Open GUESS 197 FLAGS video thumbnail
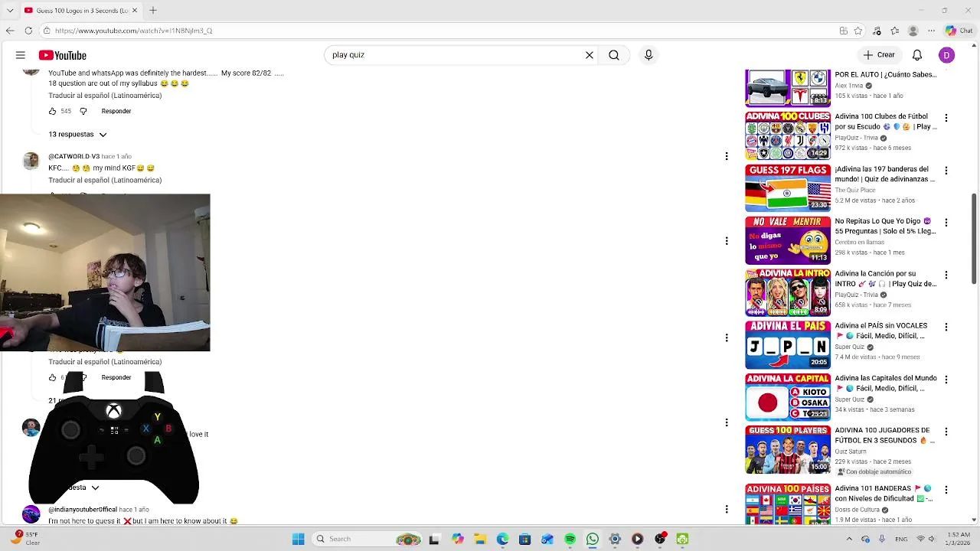This screenshot has height=551, width=980. tap(788, 187)
